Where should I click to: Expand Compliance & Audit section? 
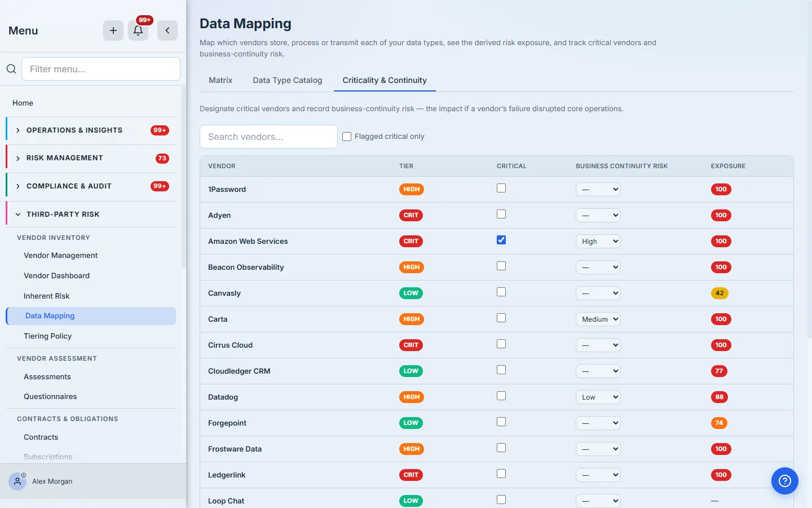[x=91, y=186]
